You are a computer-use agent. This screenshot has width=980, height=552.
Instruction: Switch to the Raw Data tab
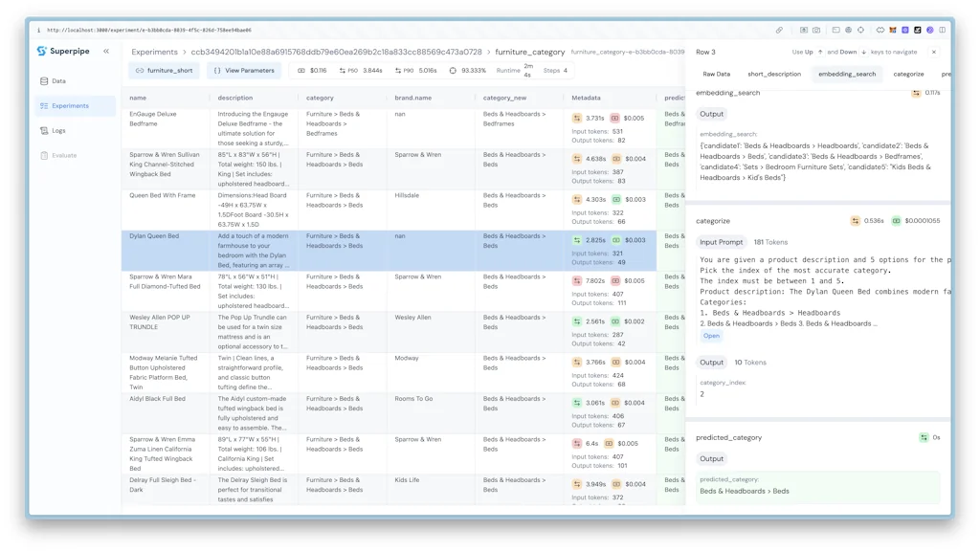pos(716,74)
